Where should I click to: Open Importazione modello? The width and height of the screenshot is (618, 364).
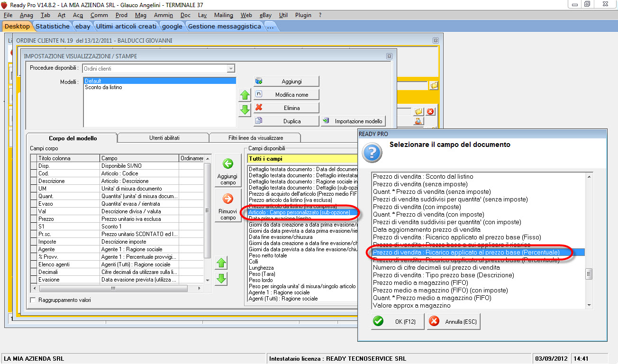coord(354,121)
